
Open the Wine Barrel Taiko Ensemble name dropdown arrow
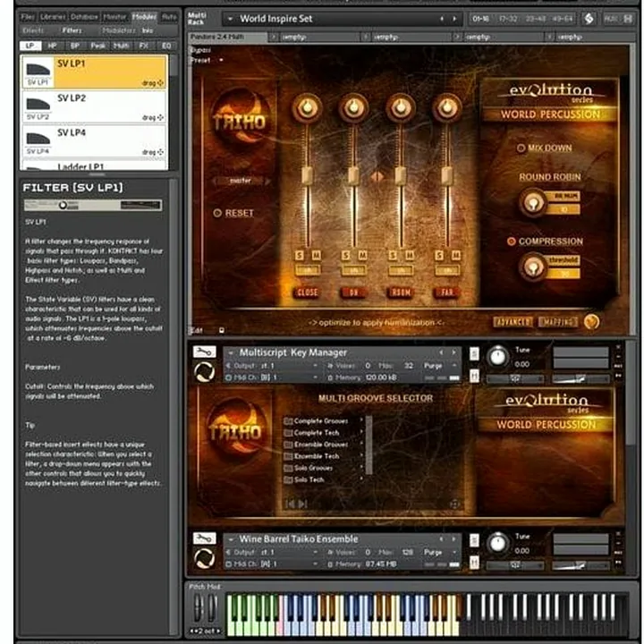231,538
